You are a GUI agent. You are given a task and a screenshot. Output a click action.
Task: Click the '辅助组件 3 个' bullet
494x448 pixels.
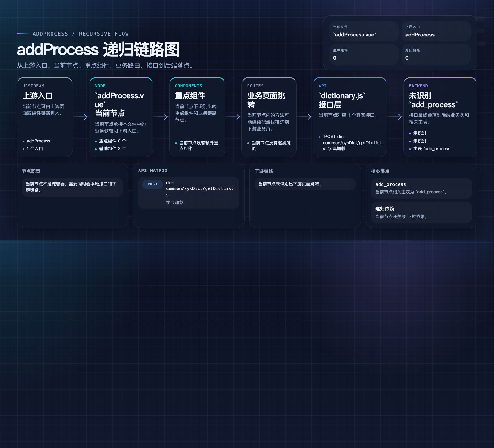click(112, 149)
